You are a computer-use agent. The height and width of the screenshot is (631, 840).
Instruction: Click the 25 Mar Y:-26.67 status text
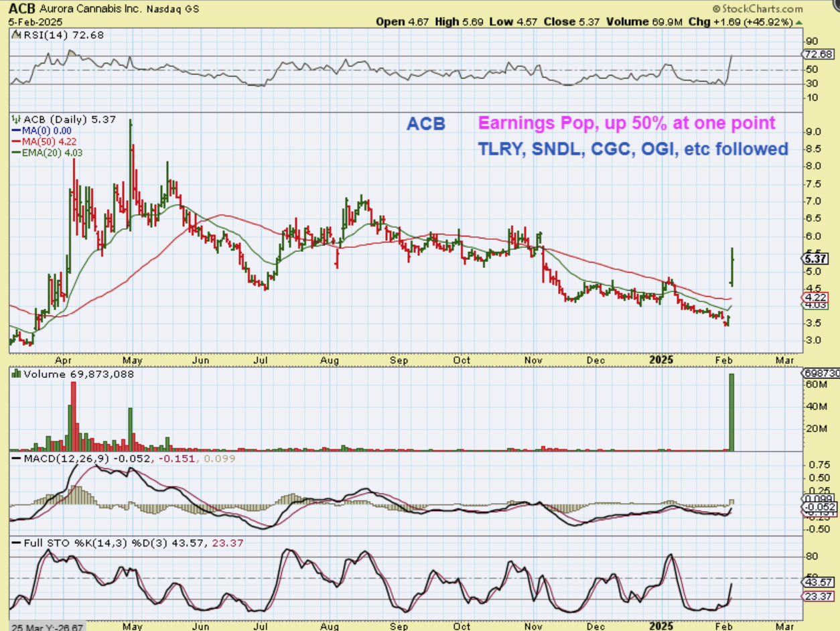(x=46, y=626)
